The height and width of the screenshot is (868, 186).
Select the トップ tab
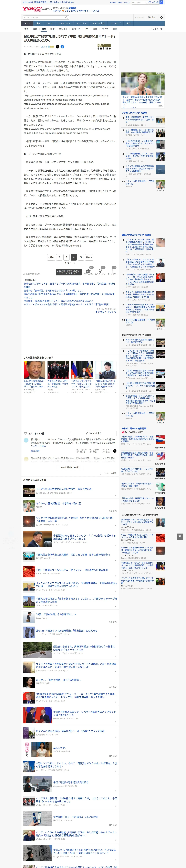(x=27, y=24)
